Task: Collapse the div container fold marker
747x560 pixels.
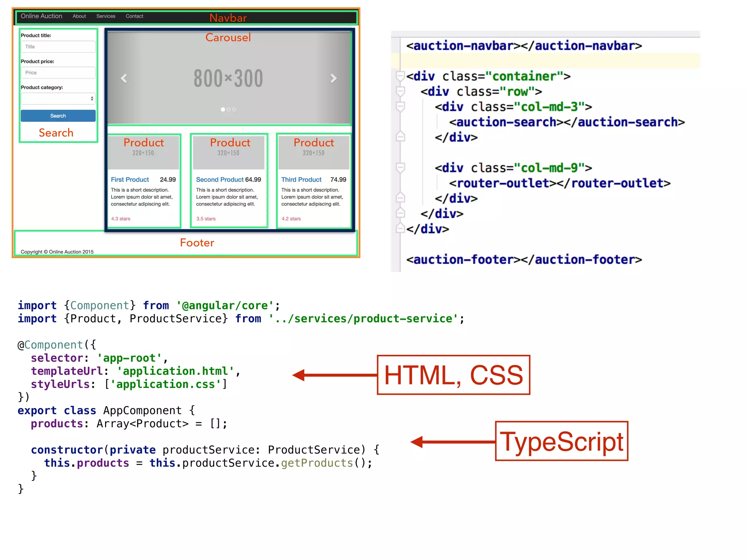Action: [x=400, y=76]
